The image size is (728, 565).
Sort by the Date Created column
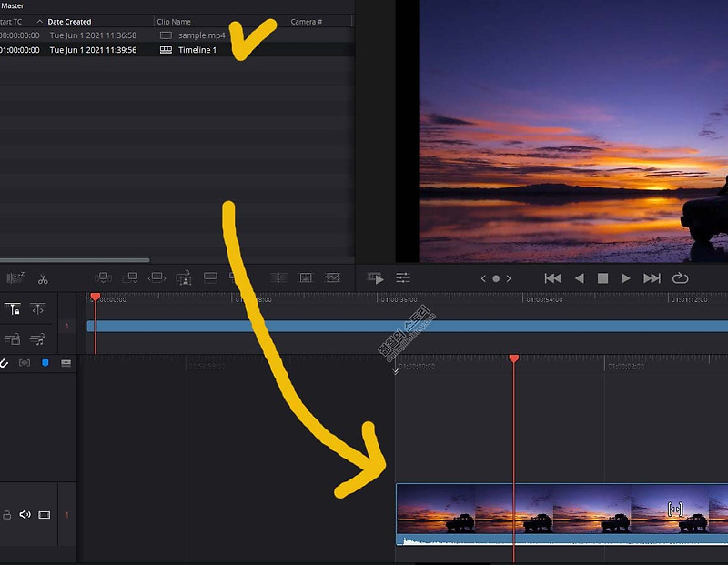coord(70,22)
